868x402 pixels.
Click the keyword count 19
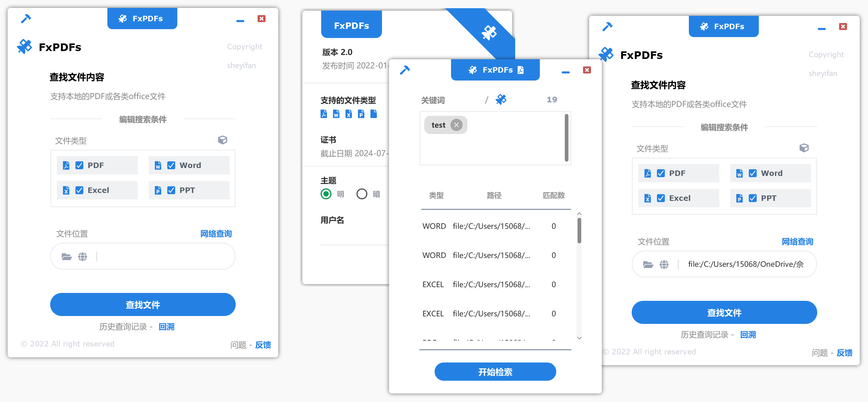[x=552, y=100]
